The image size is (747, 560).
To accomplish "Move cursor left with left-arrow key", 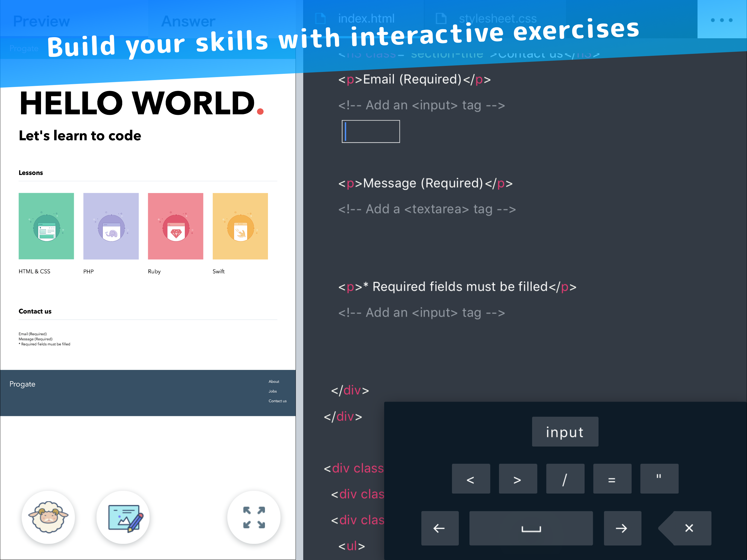I will [x=440, y=528].
